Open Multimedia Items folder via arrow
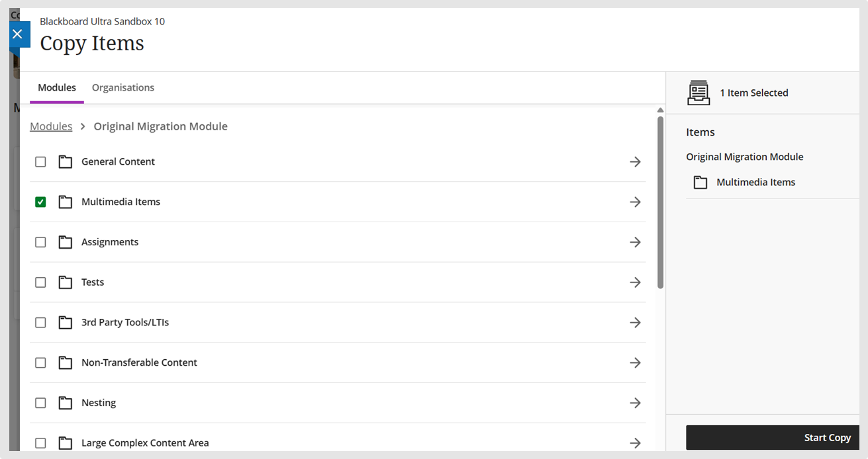This screenshot has height=459, width=868. pyautogui.click(x=635, y=202)
